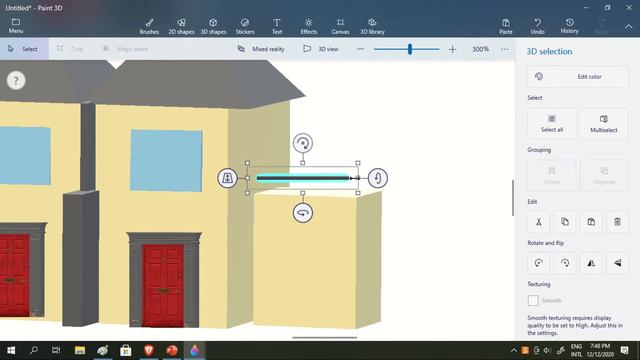Image resolution: width=640 pixels, height=360 pixels.
Task: Click the Select all button
Action: (x=552, y=123)
